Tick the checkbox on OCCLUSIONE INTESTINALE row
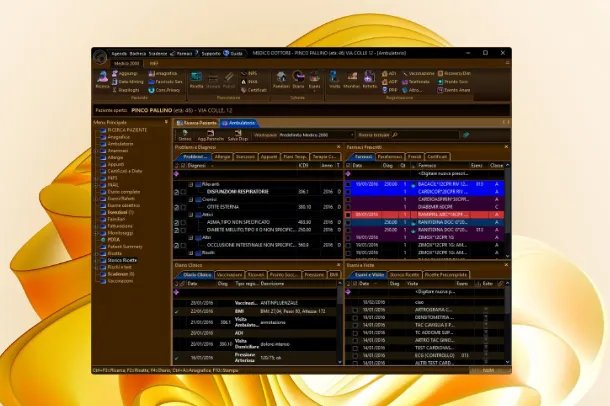The width and height of the screenshot is (610, 406). (x=184, y=245)
